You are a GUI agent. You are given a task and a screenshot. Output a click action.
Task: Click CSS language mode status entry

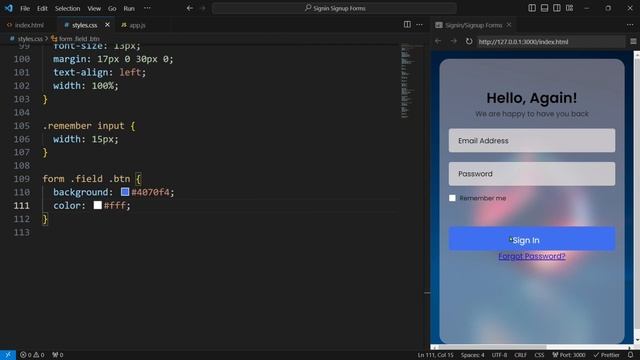pos(539,355)
